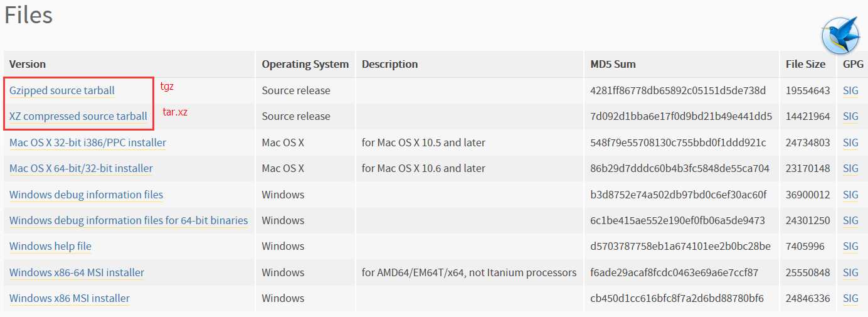
Task: Download Windows x86 MSI installer
Action: click(70, 298)
